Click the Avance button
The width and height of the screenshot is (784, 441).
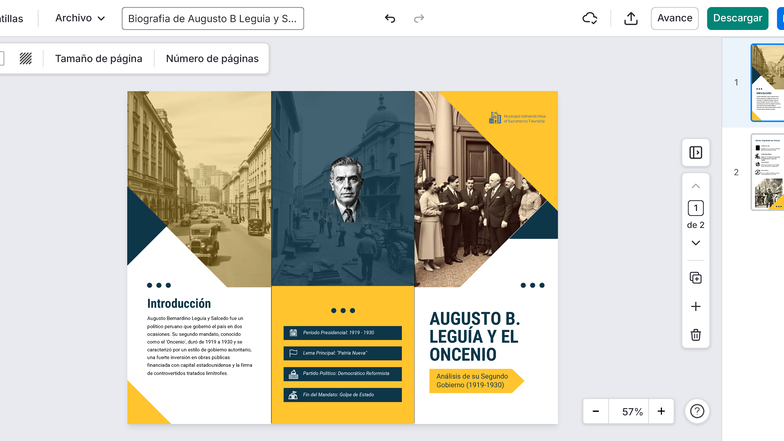[x=674, y=18]
